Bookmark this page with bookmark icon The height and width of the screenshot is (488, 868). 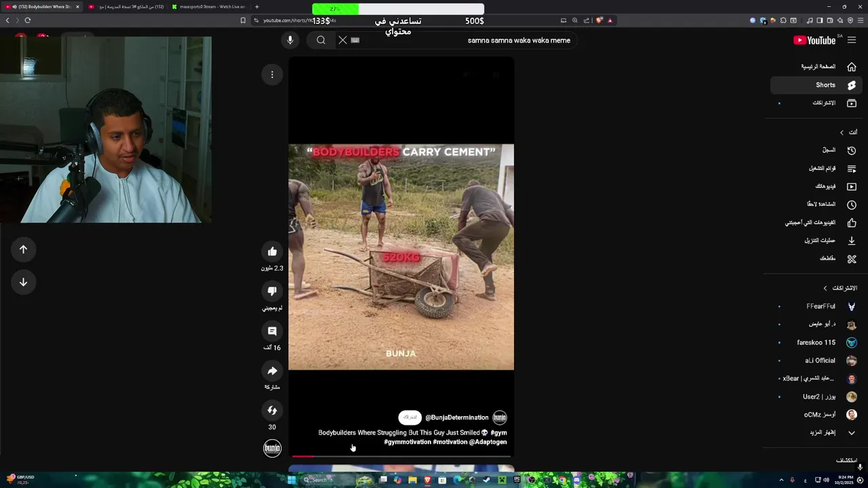(243, 20)
